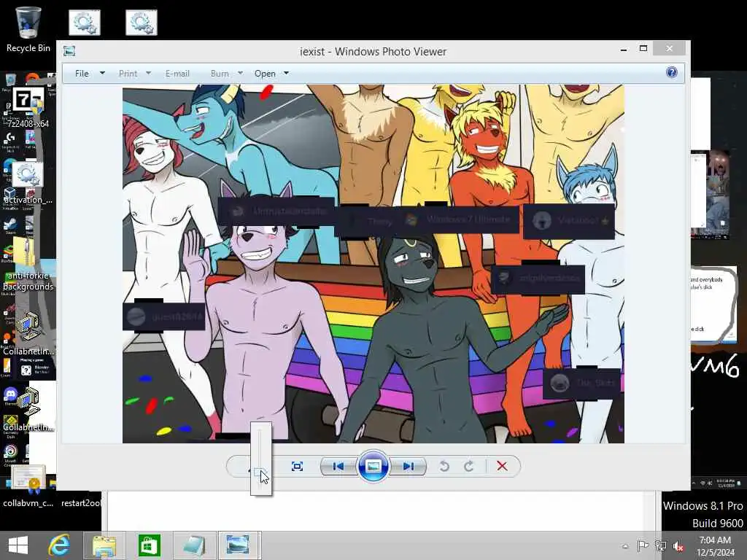Screen dimensions: 747x560
Task: Open the Print menu
Action: tap(128, 74)
